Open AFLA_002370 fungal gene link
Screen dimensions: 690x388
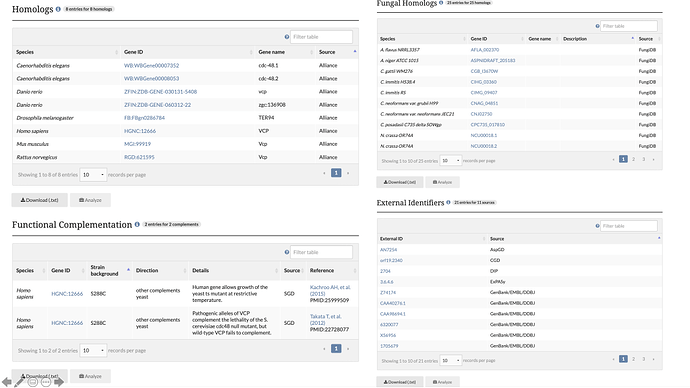tap(485, 50)
